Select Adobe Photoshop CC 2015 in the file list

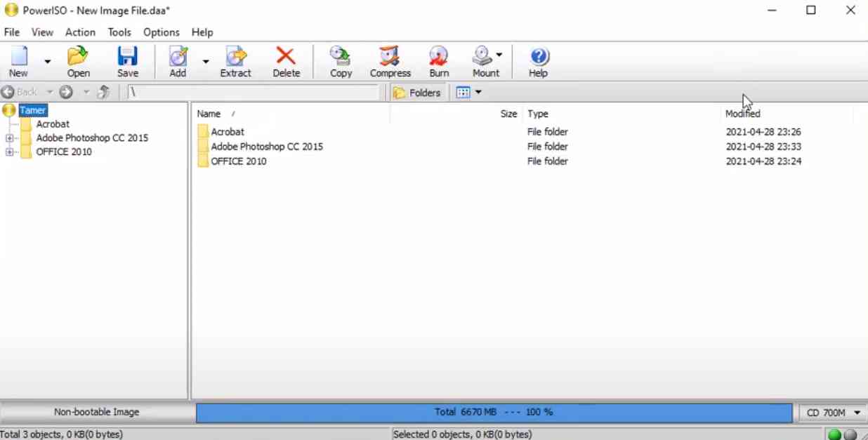tap(267, 147)
